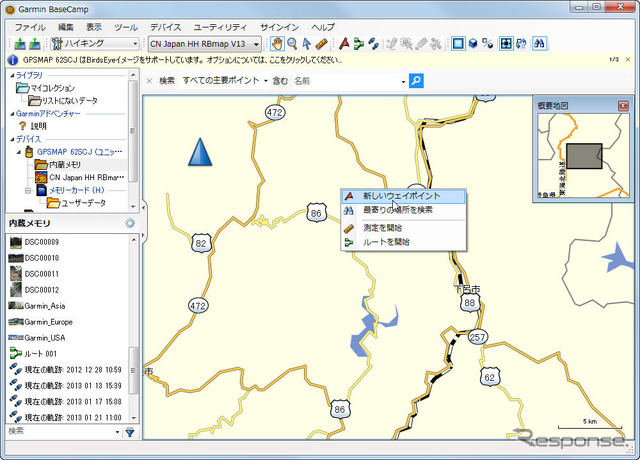The image size is (640, 460).
Task: Close the search bar with the X
Action: (x=149, y=81)
